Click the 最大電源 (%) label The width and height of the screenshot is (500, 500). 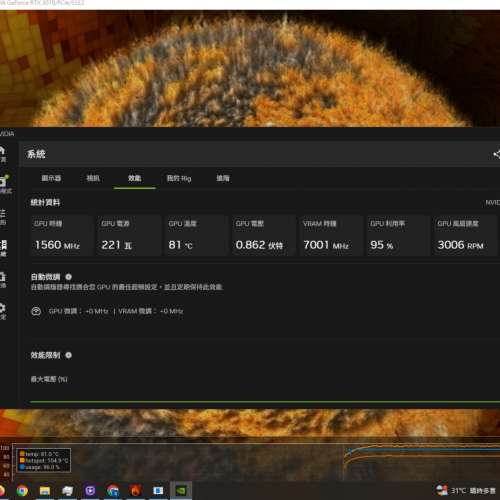49,379
